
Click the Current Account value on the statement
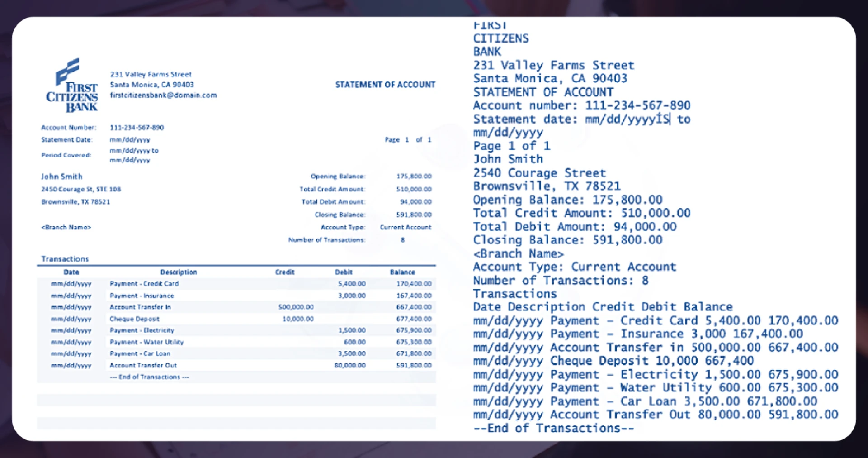pyautogui.click(x=406, y=227)
